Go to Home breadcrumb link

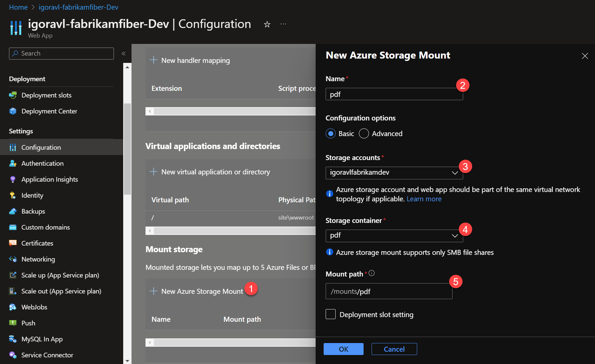(18, 7)
